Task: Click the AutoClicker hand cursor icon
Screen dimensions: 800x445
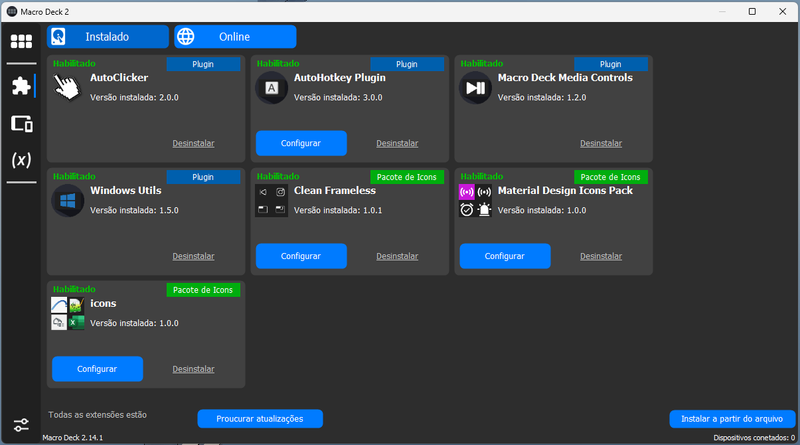Action: [67, 87]
